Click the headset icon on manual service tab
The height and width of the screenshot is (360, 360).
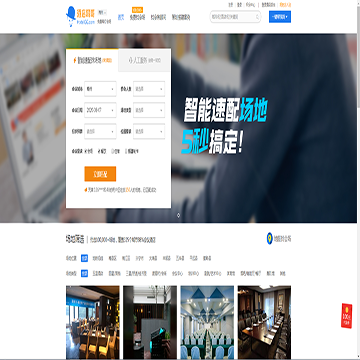130,61
